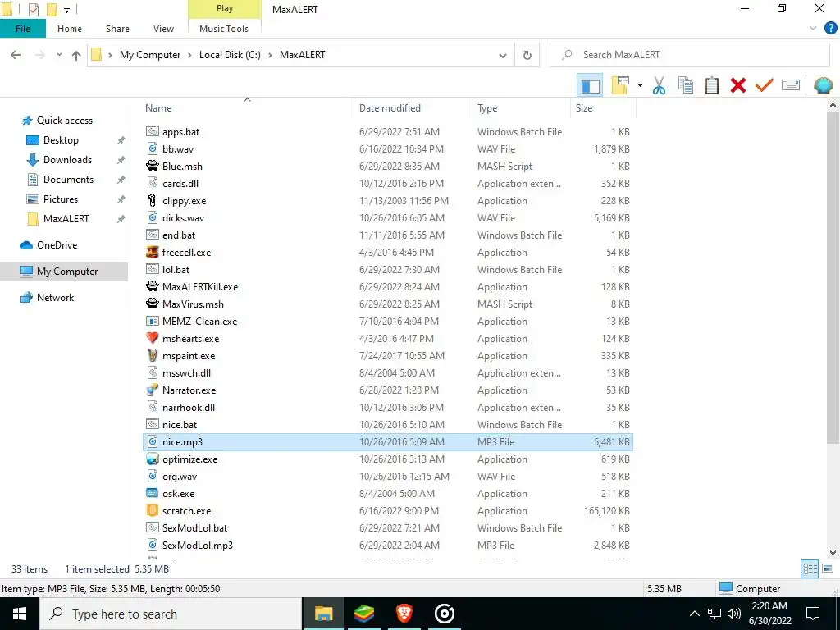This screenshot has width=840, height=630.
Task: Select OneDrive in the navigation pane
Action: pos(57,245)
